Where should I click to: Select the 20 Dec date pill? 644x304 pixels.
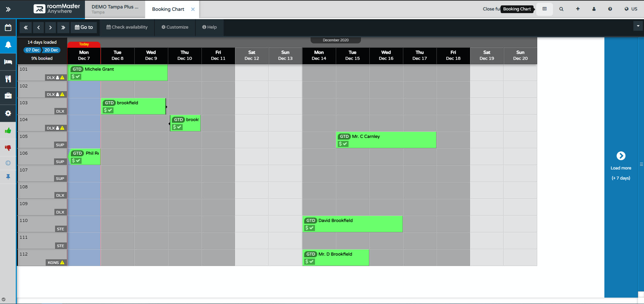point(51,50)
